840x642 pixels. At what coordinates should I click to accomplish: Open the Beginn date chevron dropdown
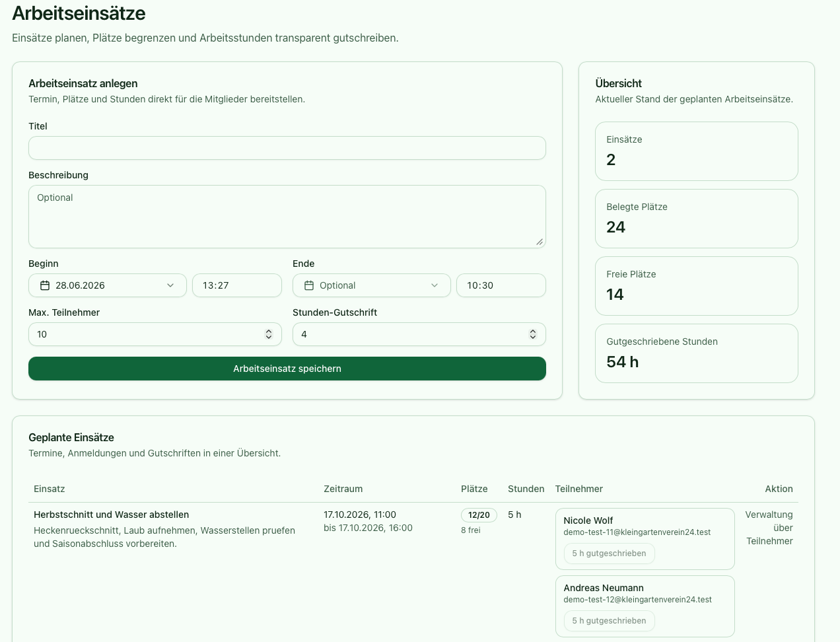click(170, 285)
